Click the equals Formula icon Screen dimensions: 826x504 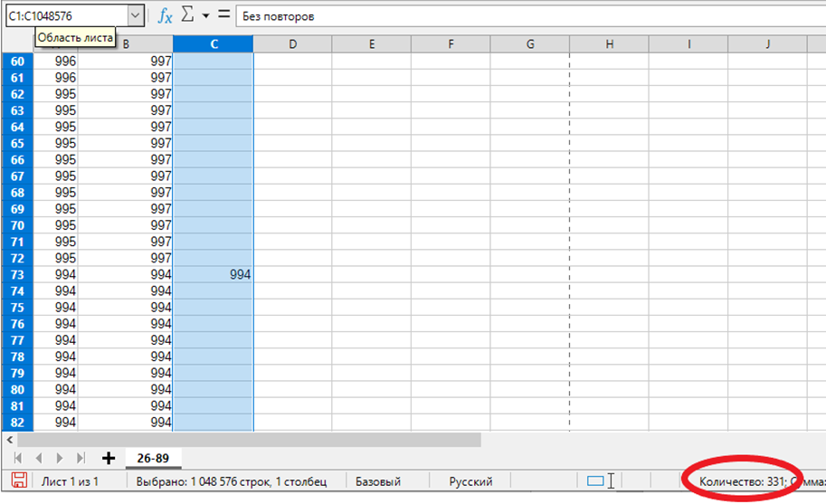[x=223, y=15]
